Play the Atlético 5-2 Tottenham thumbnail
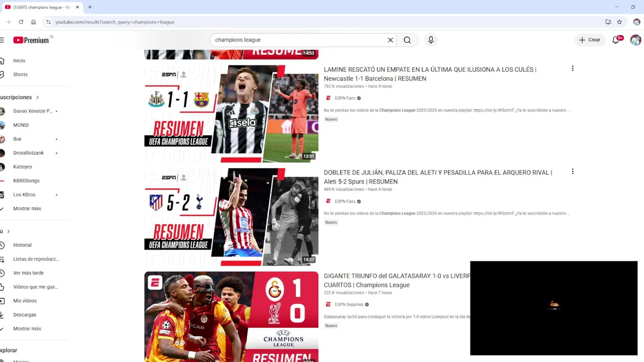This screenshot has width=644, height=362. tap(231, 217)
